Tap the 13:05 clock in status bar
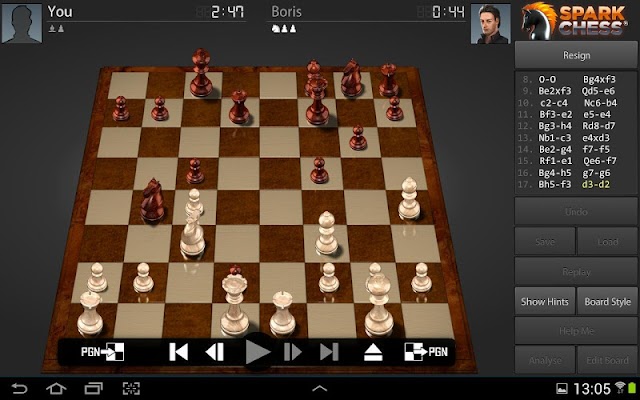This screenshot has width=640, height=400. [x=592, y=389]
